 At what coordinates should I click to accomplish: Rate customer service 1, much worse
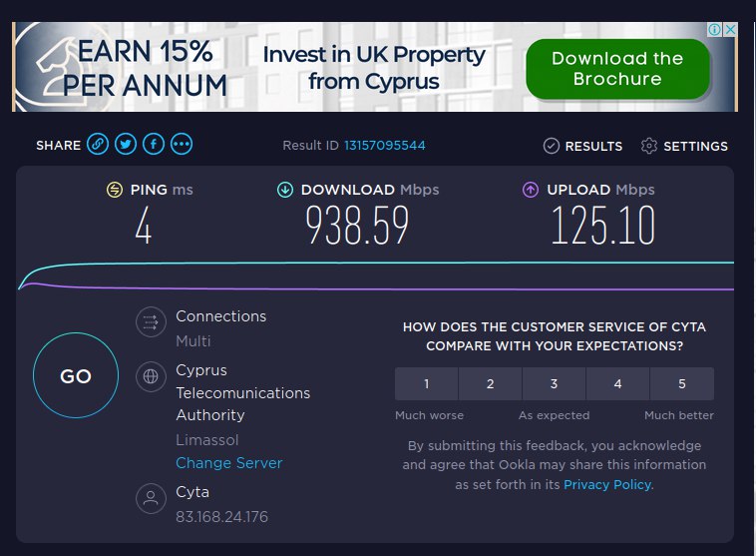(427, 383)
